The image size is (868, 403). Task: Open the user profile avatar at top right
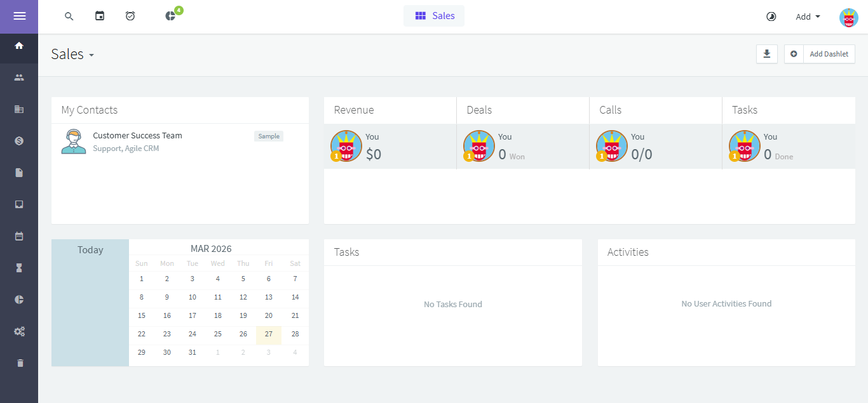click(x=849, y=17)
